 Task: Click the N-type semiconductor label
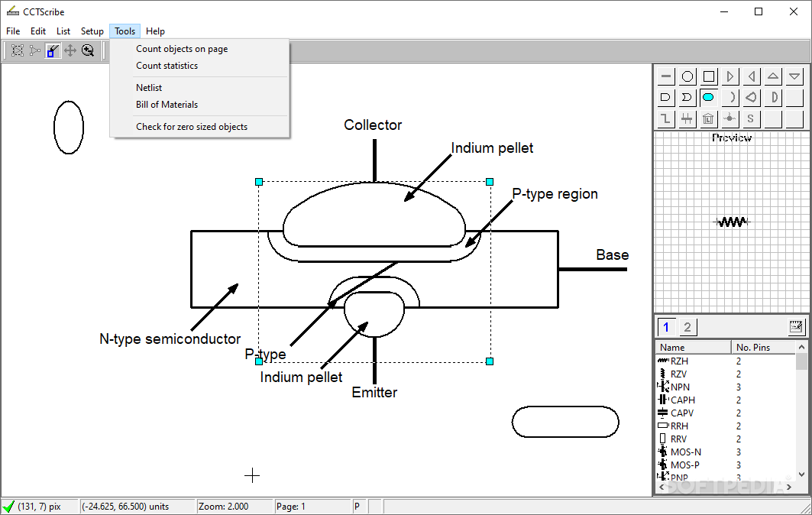click(x=170, y=338)
